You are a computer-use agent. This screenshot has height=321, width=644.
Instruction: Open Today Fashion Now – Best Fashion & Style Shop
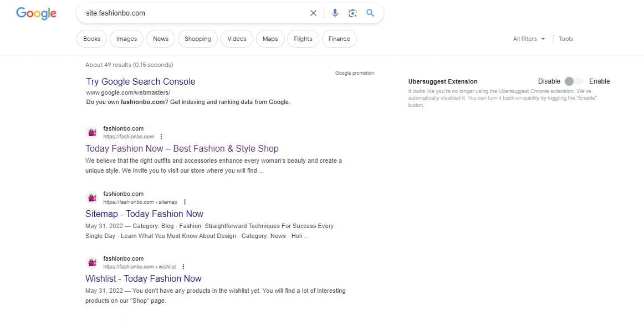tap(182, 148)
